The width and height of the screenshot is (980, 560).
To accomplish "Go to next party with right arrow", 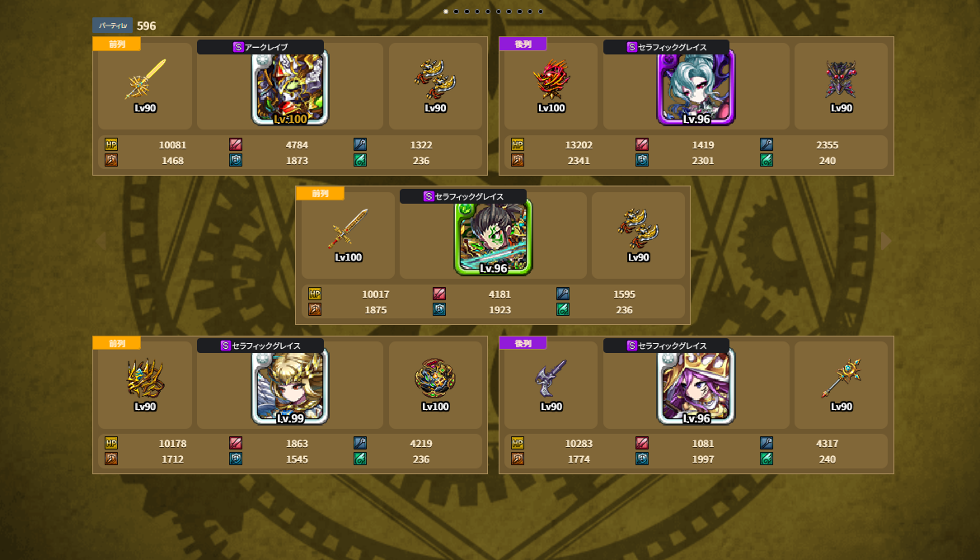I will 885,241.
